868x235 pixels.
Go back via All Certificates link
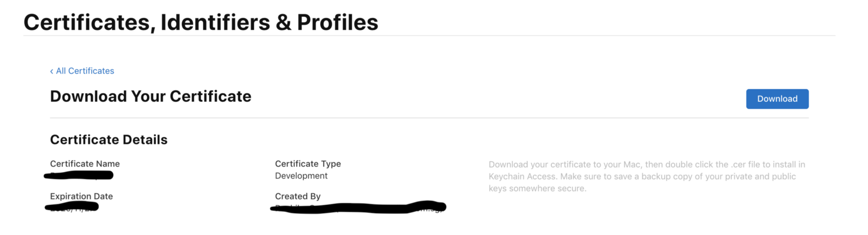tap(85, 71)
